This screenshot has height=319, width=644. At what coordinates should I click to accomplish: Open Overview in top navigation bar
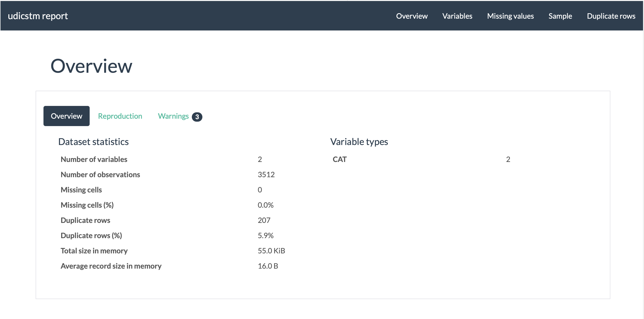[411, 16]
